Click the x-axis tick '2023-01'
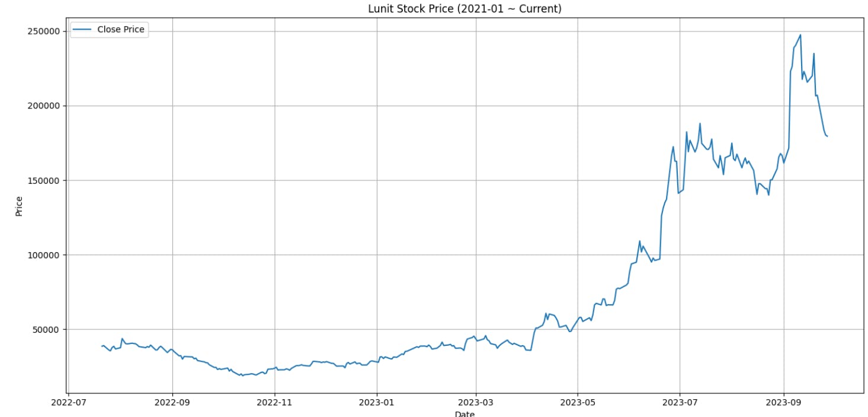The height and width of the screenshot is (417, 868). [x=377, y=402]
